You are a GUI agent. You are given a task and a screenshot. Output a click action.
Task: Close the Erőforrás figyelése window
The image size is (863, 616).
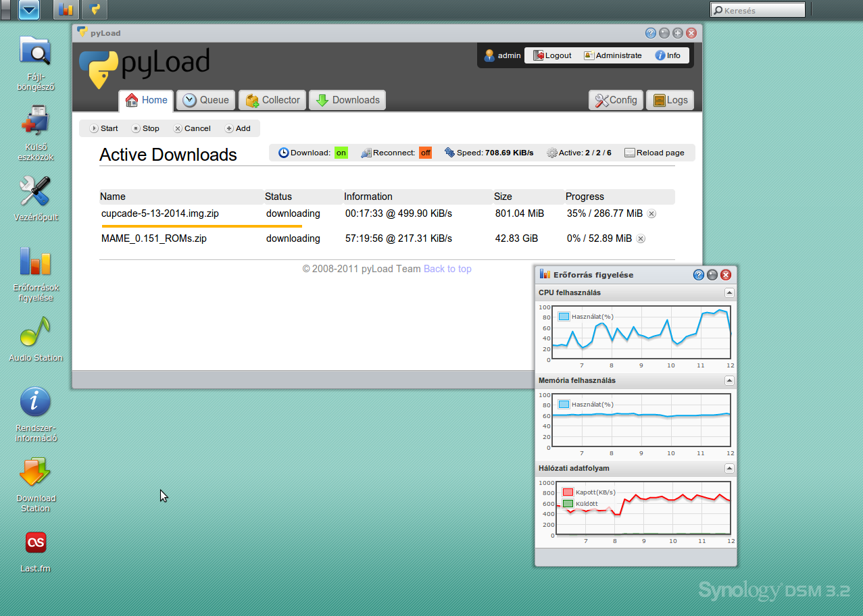pyautogui.click(x=726, y=275)
